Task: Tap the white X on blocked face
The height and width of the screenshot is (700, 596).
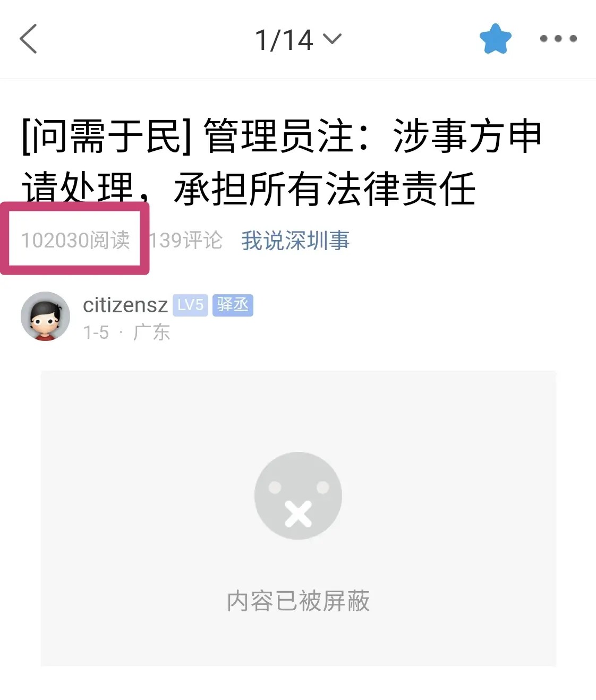Action: pos(298,514)
